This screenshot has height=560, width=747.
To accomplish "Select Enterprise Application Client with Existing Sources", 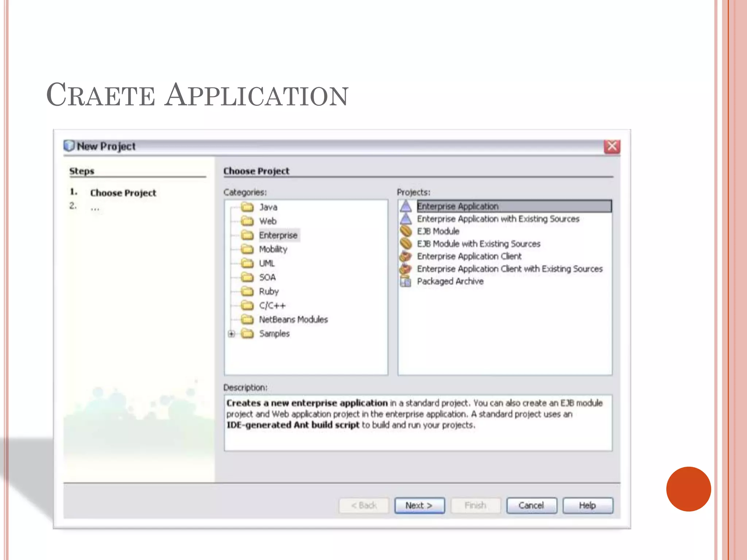I will pos(510,269).
